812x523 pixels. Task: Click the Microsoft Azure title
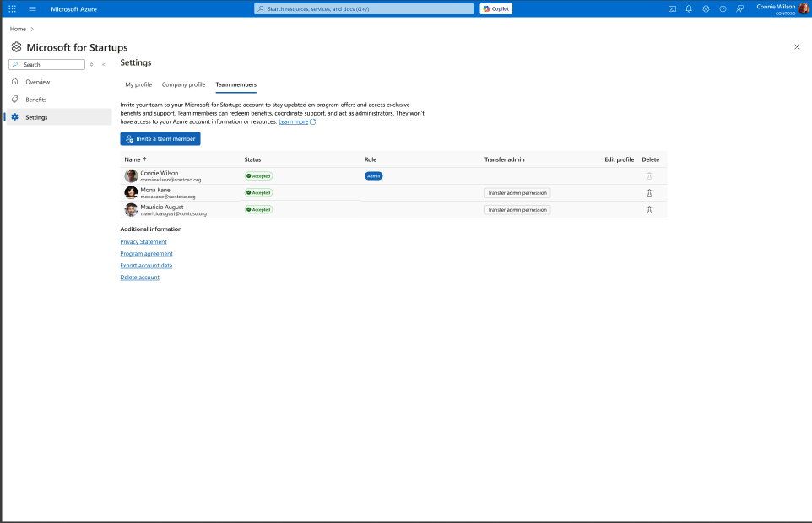click(x=74, y=9)
